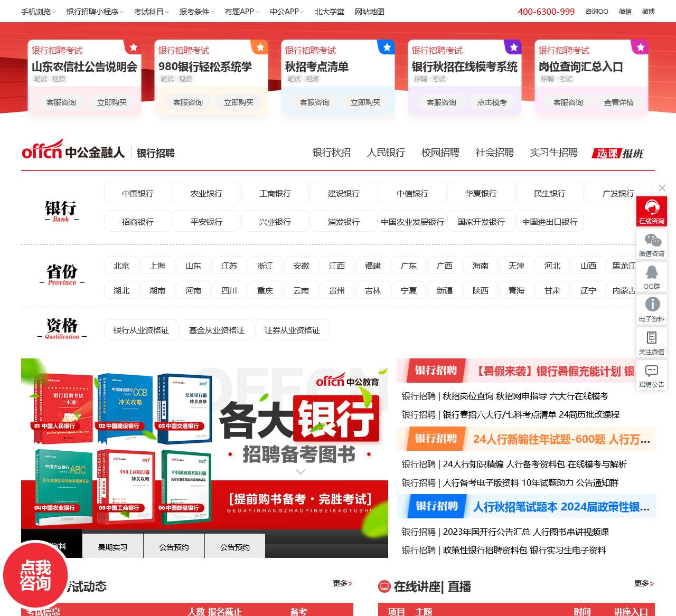Screen dimensions: 676x616
Task: Click the speaker icon beside 在线讲座 直播
Action: (x=383, y=586)
